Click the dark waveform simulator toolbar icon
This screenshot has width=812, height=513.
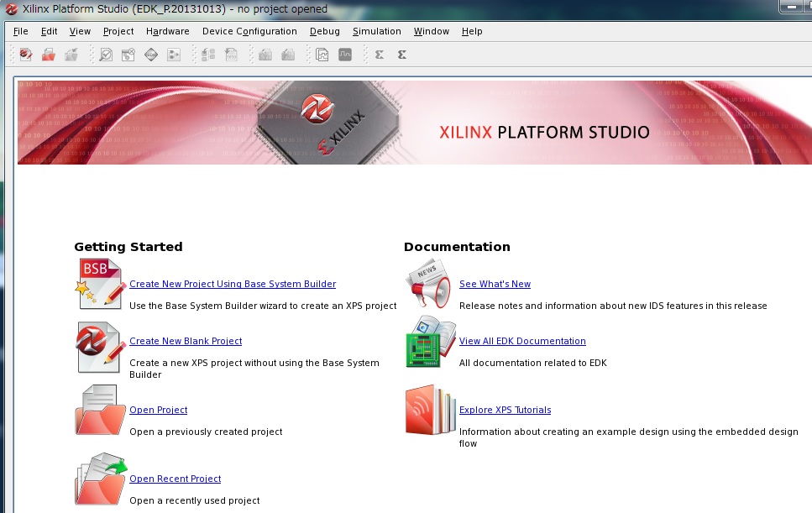[x=345, y=55]
